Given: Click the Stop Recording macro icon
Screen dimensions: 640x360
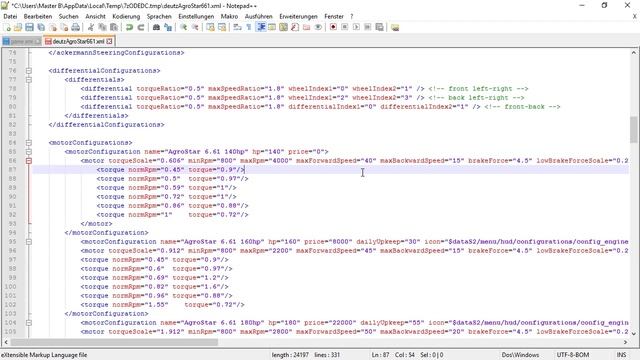Looking at the screenshot, I should pos(344,27).
